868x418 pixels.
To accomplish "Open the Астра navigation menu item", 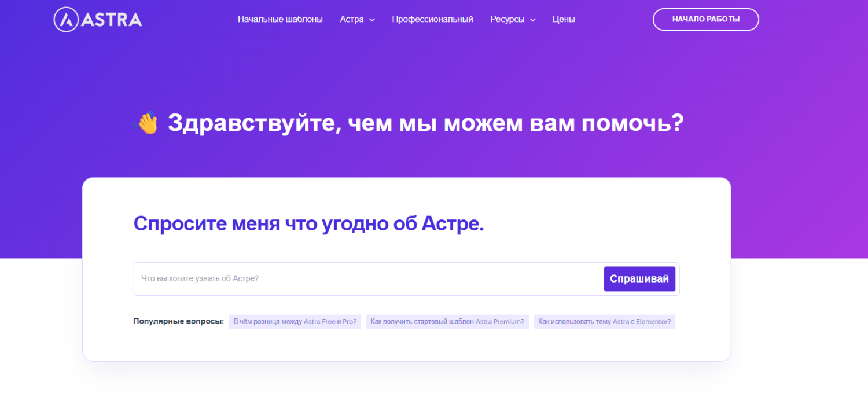I will coord(351,19).
